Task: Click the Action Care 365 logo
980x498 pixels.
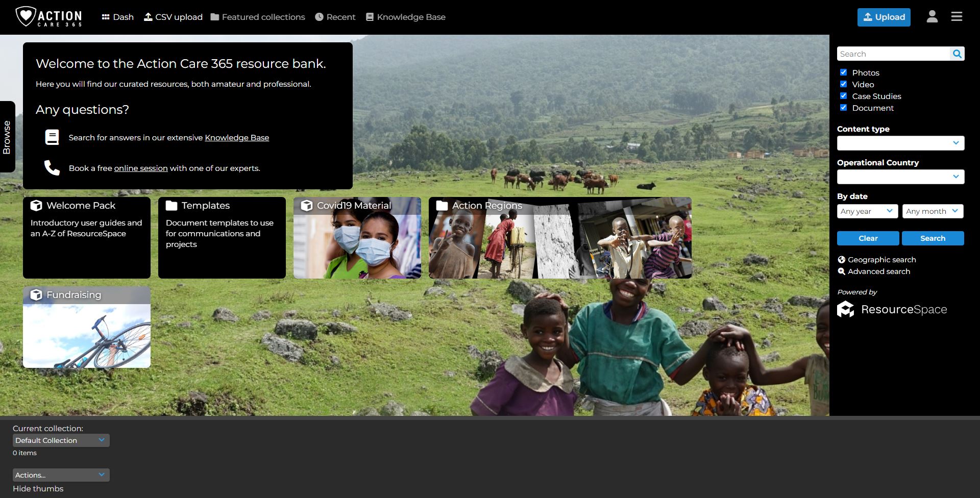Action: tap(48, 17)
